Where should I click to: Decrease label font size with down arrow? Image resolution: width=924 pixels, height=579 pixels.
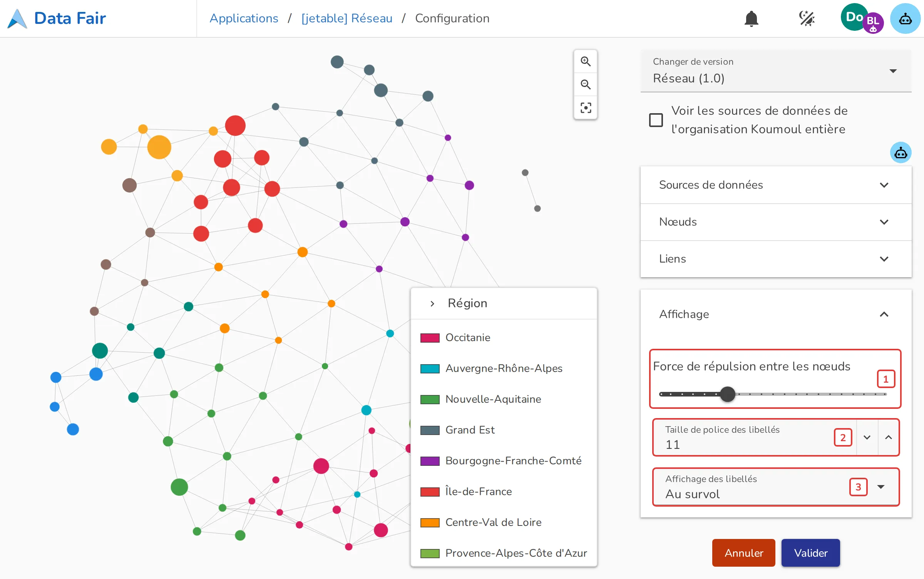tap(867, 437)
